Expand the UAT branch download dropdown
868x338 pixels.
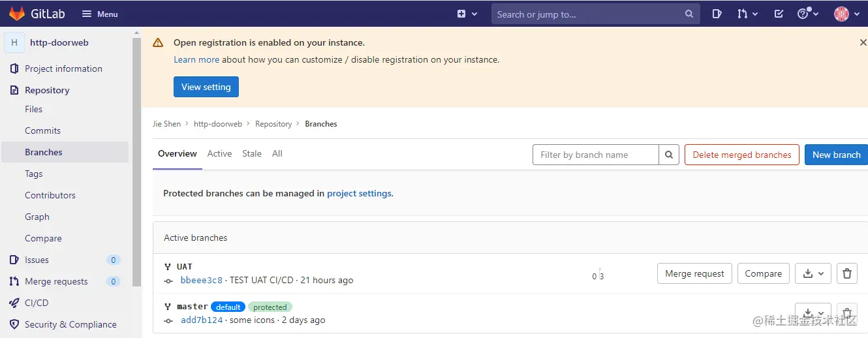click(x=813, y=274)
